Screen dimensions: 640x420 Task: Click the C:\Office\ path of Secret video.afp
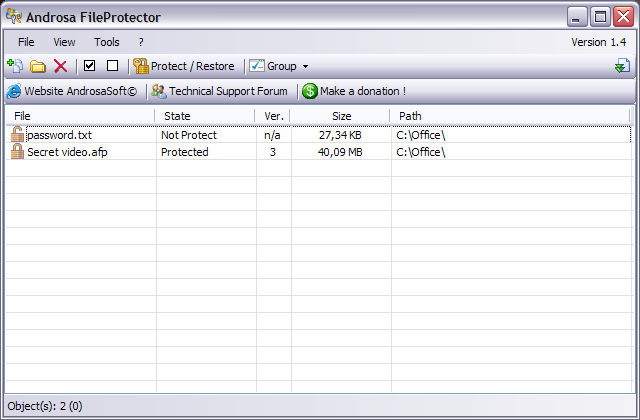pyautogui.click(x=421, y=152)
